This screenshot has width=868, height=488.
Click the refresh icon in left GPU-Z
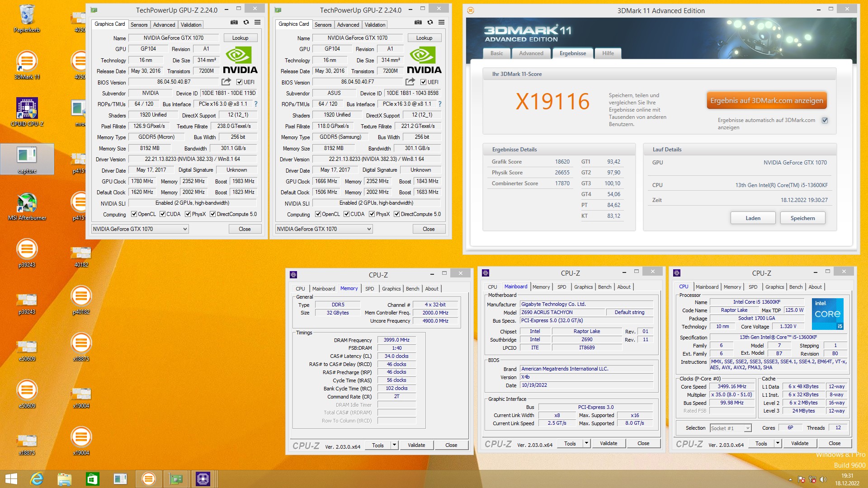(x=246, y=22)
